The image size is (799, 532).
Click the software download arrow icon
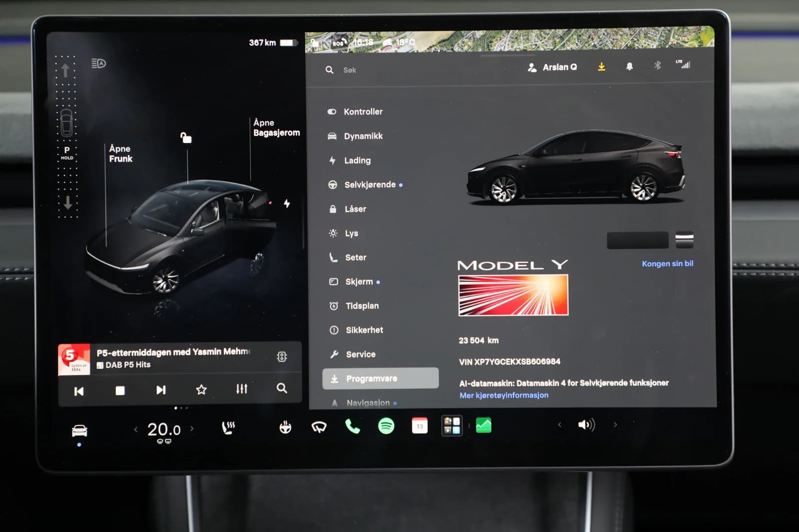tap(602, 66)
